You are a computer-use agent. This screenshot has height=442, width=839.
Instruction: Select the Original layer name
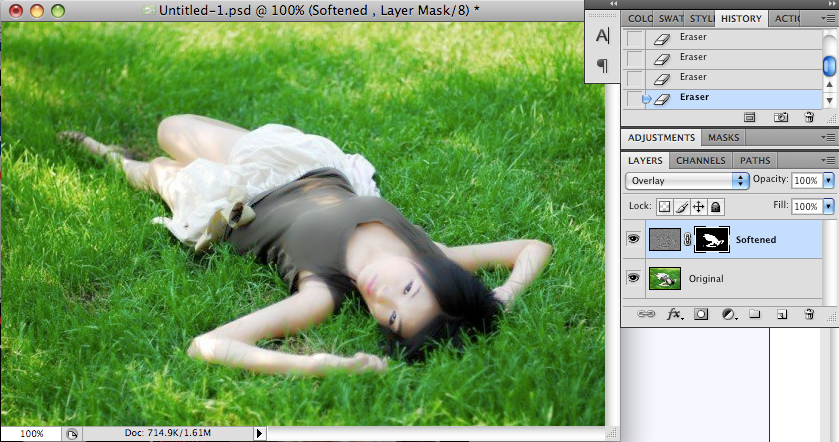pos(706,279)
